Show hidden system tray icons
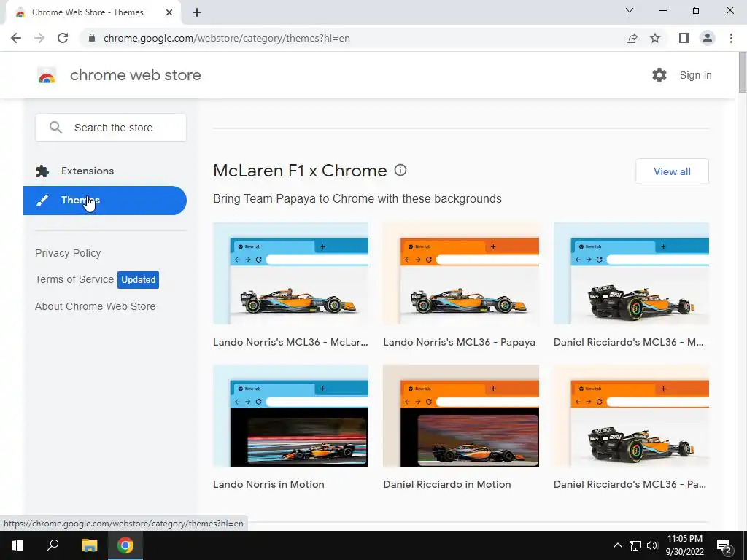 point(617,545)
